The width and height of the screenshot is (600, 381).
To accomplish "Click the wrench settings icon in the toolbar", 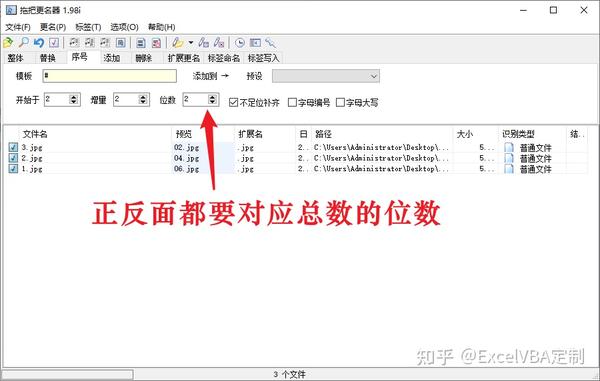I will click(x=270, y=43).
